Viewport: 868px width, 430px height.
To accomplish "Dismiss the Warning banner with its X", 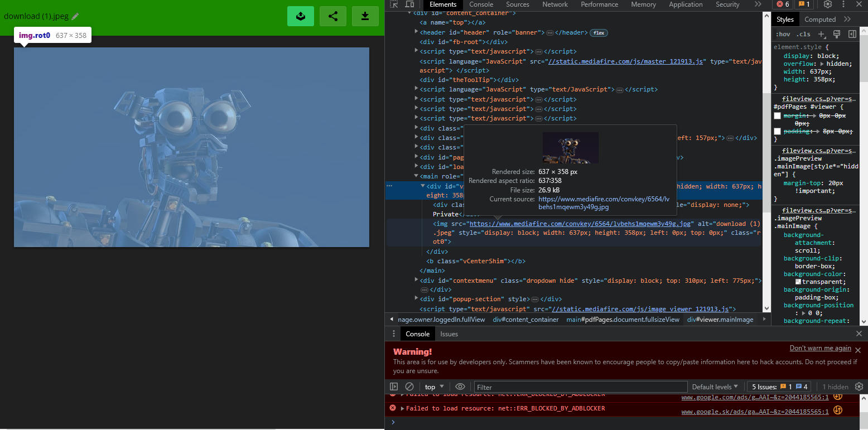I will click(858, 350).
